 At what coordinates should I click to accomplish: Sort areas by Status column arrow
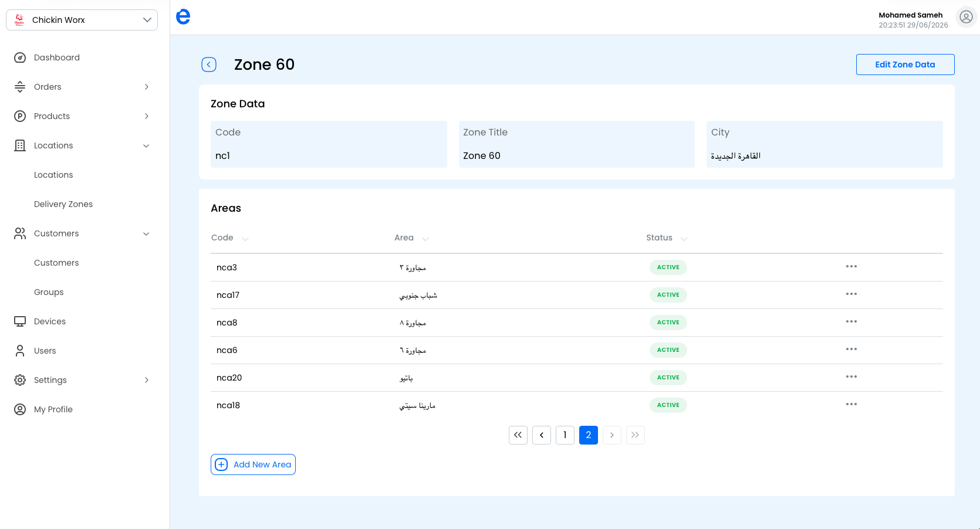[684, 239]
